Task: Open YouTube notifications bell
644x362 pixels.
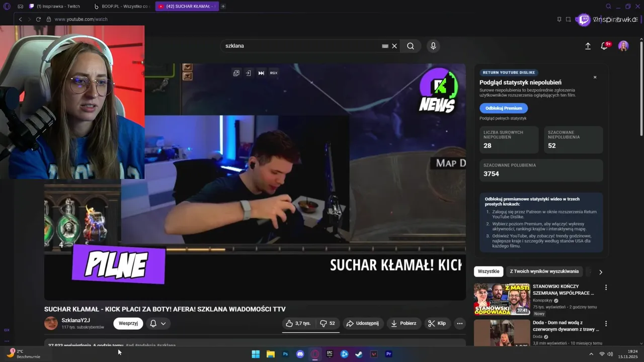Action: point(604,46)
